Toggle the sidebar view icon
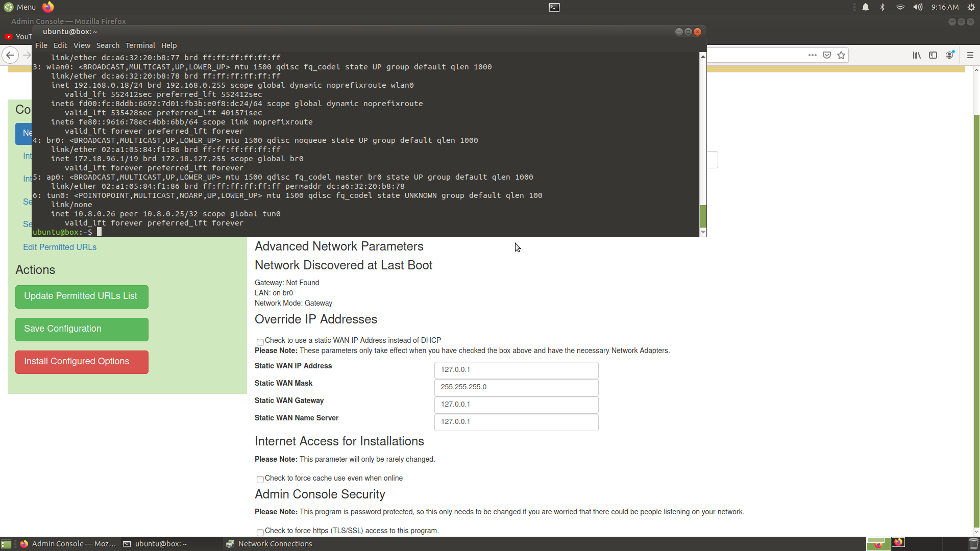980x551 pixels. point(933,55)
